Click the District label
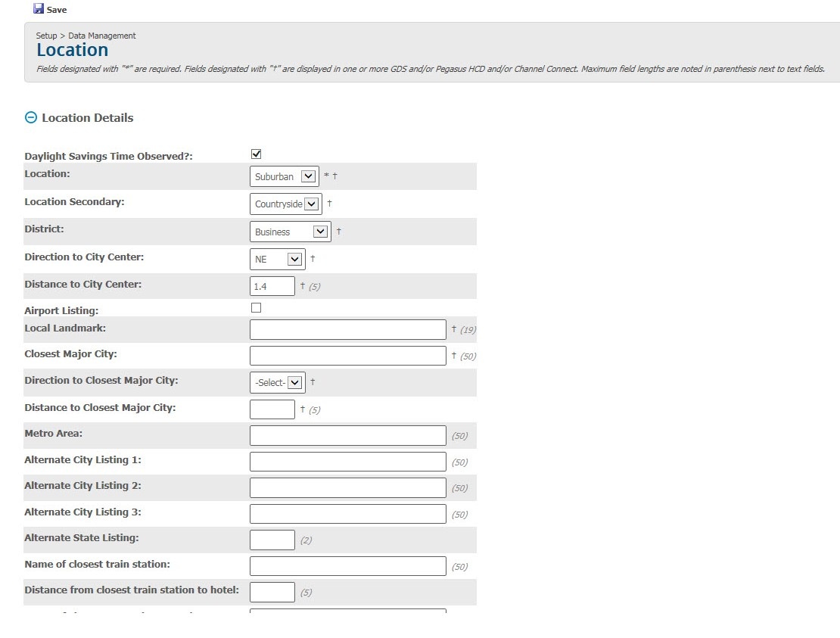This screenshot has width=840, height=638. [44, 229]
